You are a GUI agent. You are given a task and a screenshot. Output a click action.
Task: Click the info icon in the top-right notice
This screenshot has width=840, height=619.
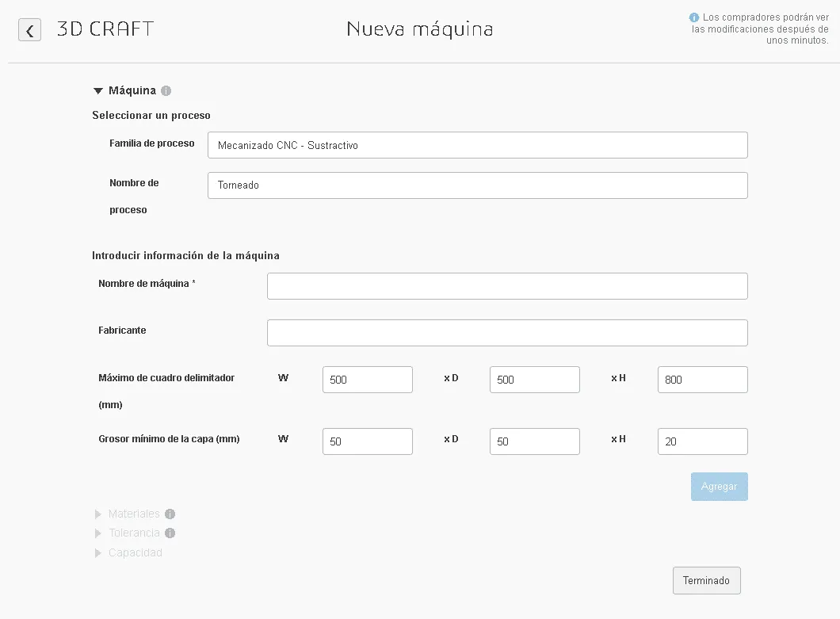coord(694,17)
